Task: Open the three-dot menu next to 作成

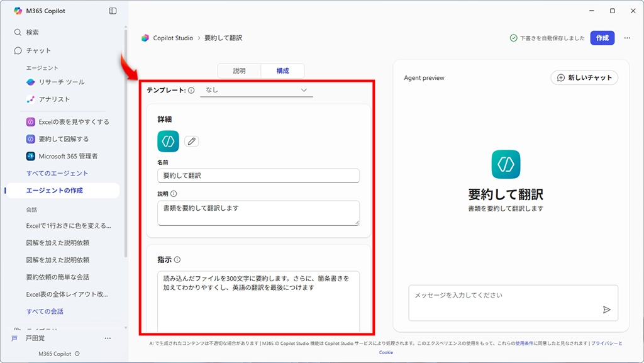Action: 626,38
